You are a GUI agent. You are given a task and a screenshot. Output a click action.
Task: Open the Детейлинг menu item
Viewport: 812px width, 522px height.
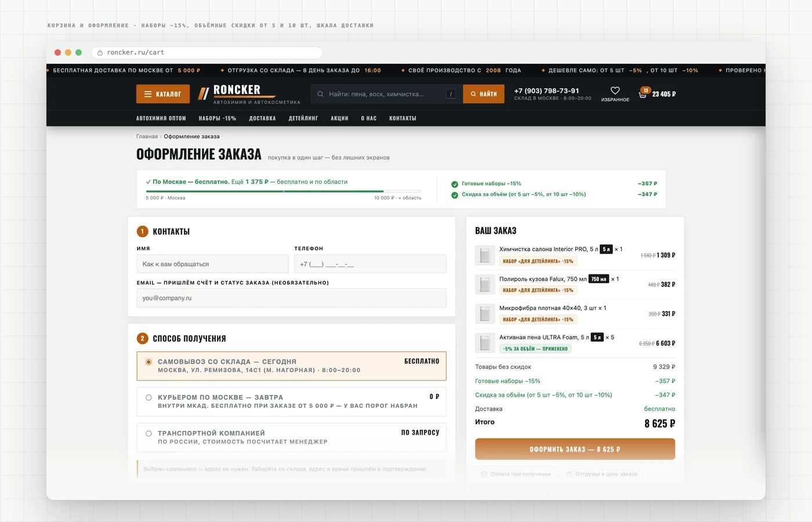[x=303, y=118]
